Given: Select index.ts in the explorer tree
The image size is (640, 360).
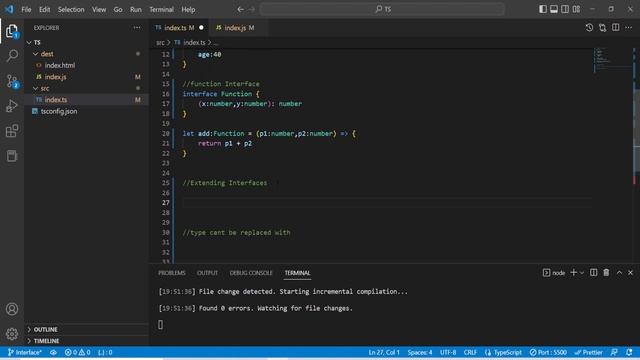Looking at the screenshot, I should point(86,100).
